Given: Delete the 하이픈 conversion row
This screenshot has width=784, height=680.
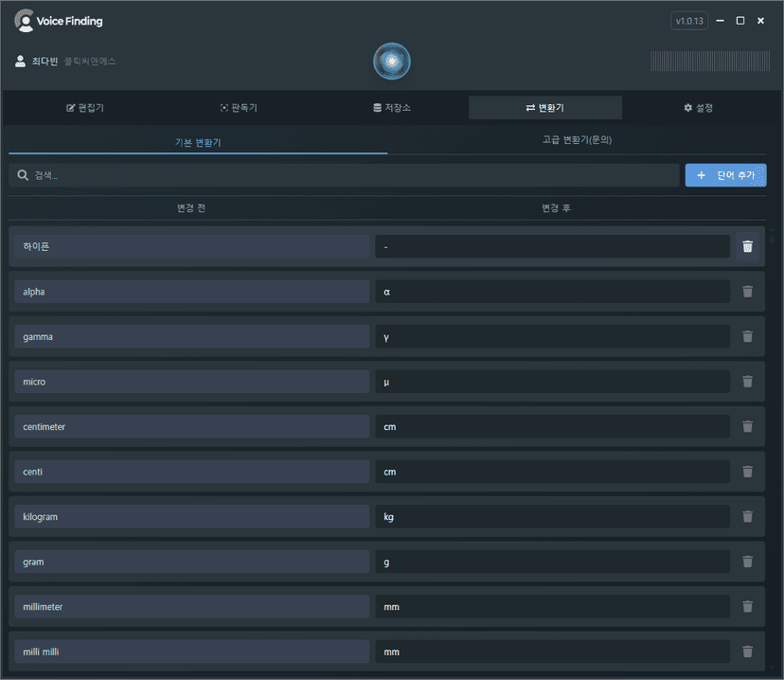Looking at the screenshot, I should coord(747,246).
